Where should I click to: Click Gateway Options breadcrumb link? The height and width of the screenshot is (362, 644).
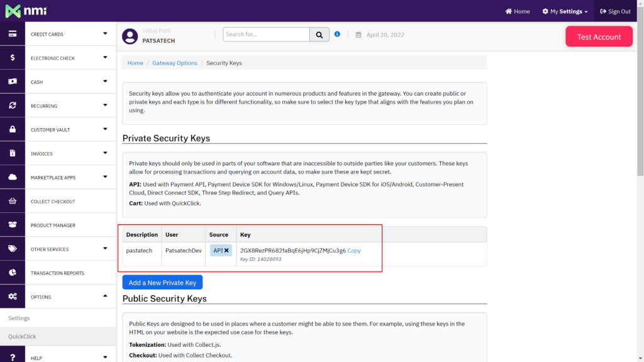[x=174, y=63]
